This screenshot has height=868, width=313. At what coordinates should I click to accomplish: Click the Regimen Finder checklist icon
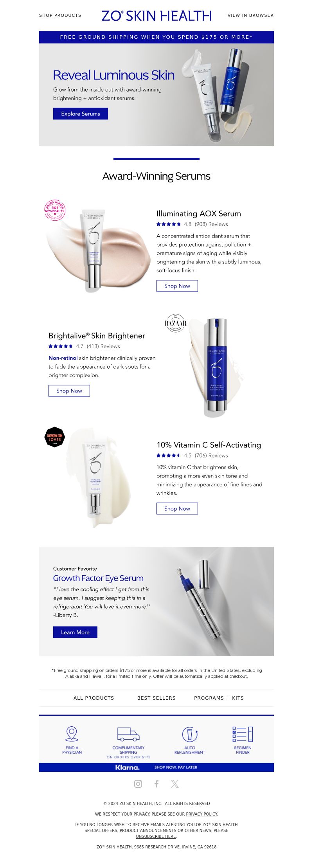[243, 734]
